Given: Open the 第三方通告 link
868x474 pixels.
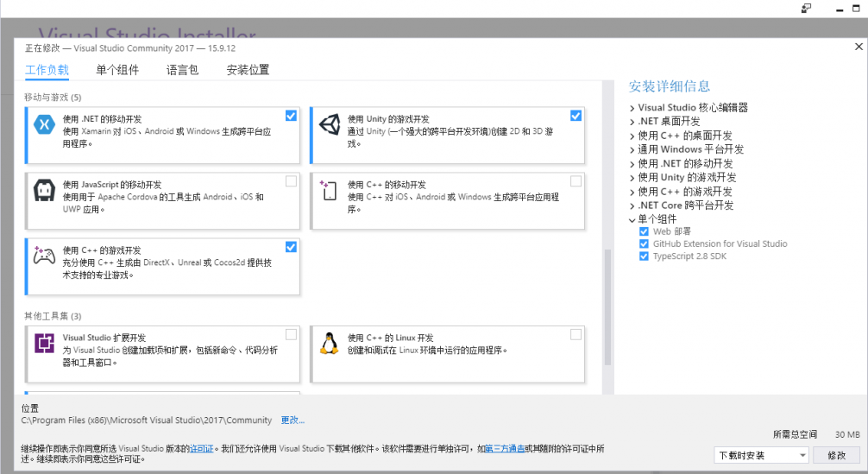Looking at the screenshot, I should tap(505, 448).
